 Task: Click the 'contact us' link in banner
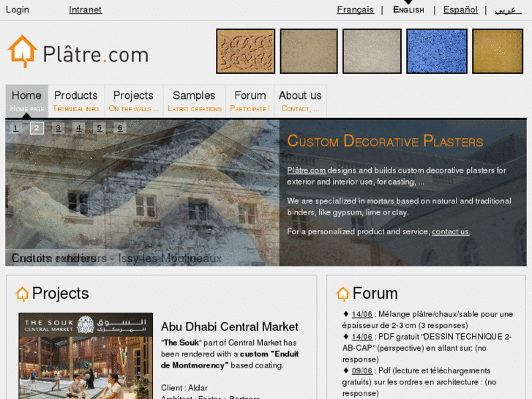pos(450,231)
